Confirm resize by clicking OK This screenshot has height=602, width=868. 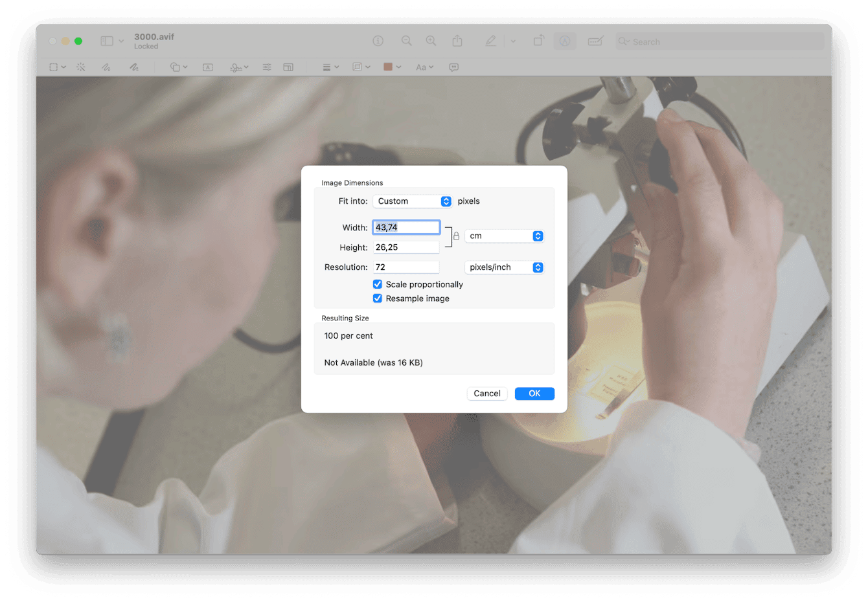coord(534,393)
